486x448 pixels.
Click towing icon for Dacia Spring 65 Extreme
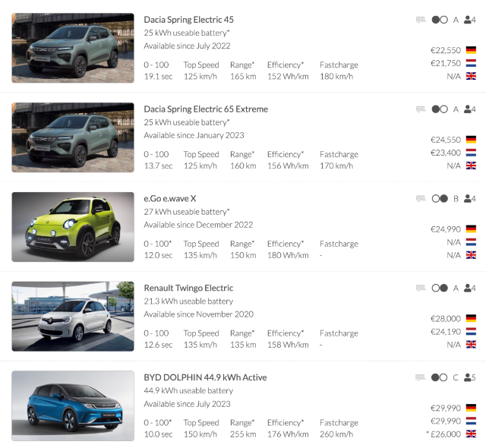point(421,109)
